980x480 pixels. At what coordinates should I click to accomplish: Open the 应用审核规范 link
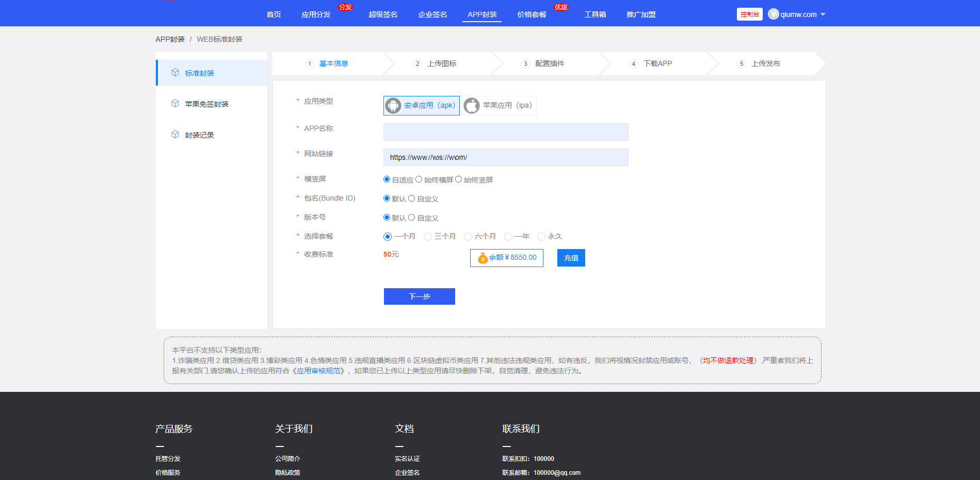coord(318,371)
